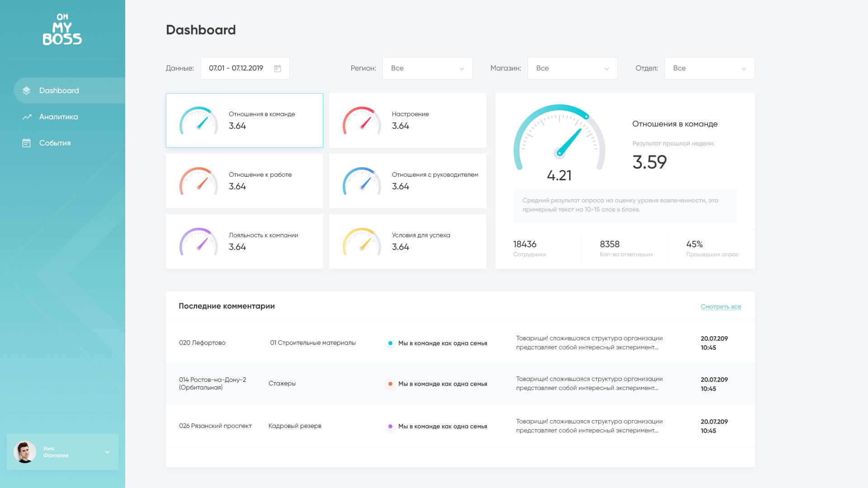Open the Магазин dropdown
Viewport: 868px width, 488px height.
coord(572,68)
